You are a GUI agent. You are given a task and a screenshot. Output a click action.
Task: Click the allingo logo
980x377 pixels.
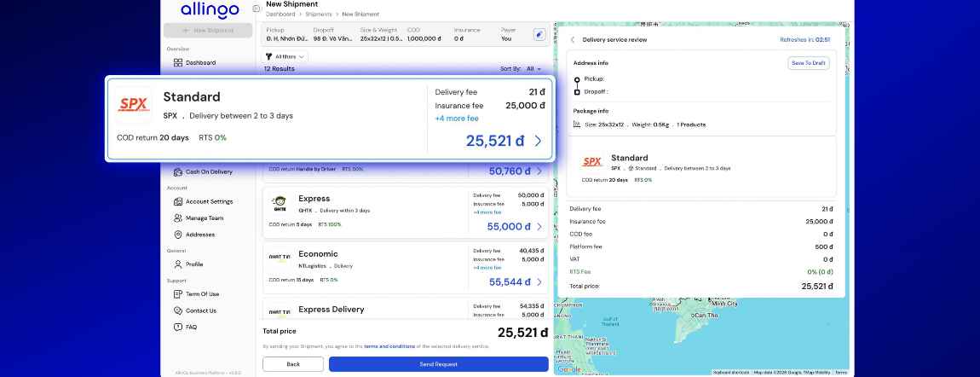coord(210,10)
